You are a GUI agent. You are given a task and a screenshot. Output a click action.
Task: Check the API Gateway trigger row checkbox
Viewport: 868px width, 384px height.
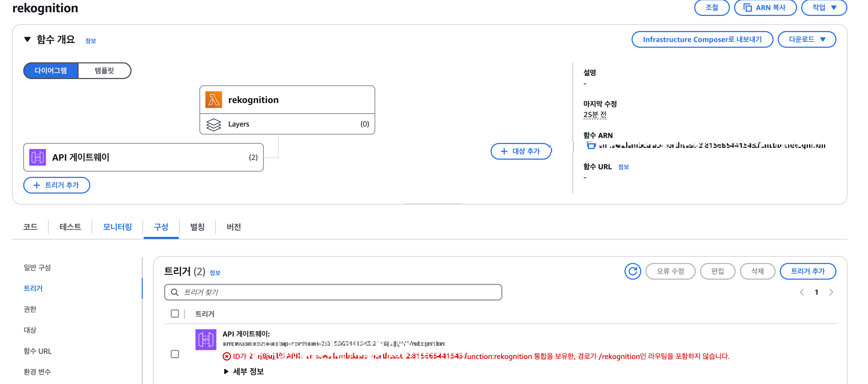(175, 354)
